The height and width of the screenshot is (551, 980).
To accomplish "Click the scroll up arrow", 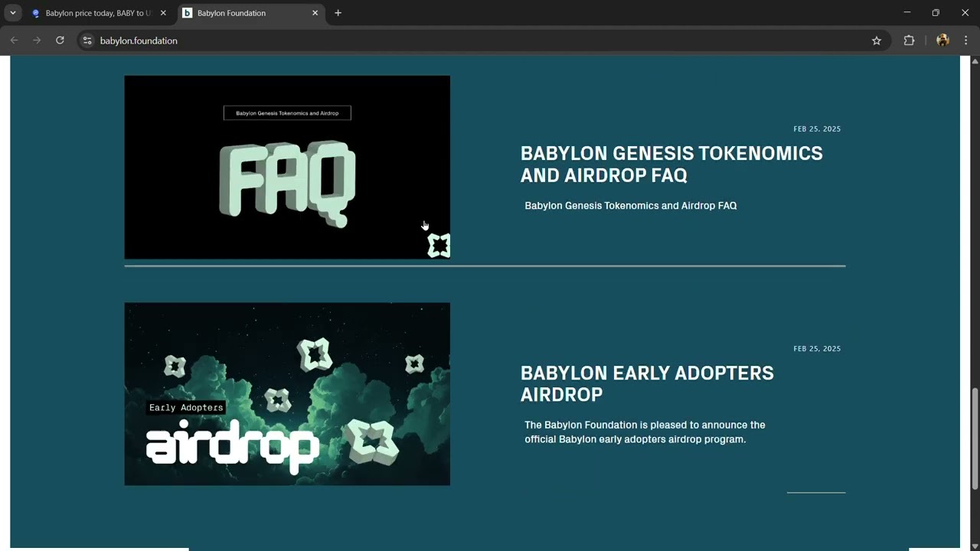I will [x=975, y=61].
